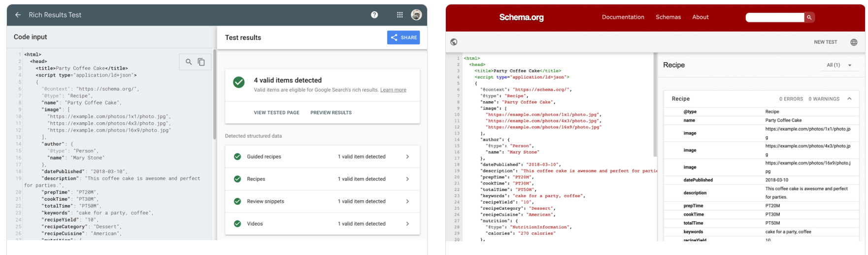This screenshot has height=255, width=868.
Task: Select the datePublished value 2018-03-10
Action: pyautogui.click(x=777, y=180)
